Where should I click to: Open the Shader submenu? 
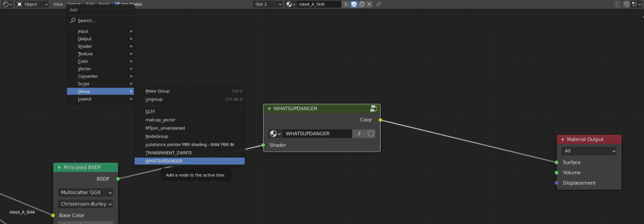click(101, 46)
